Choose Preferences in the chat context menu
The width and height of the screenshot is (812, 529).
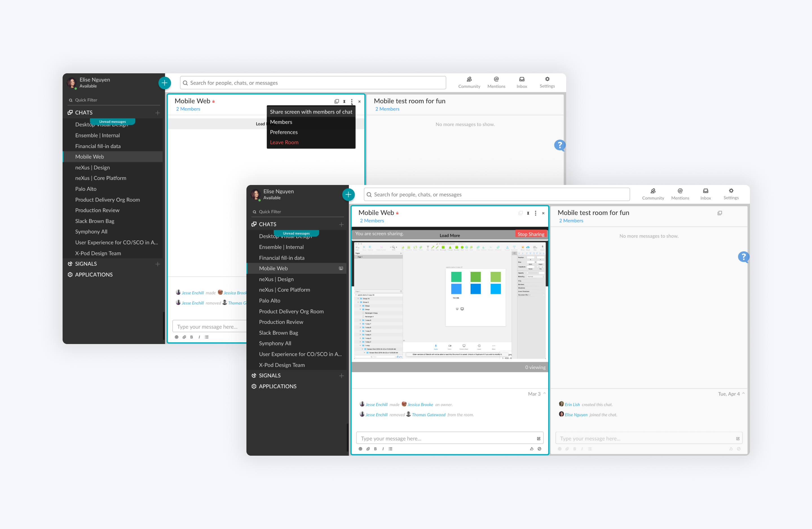284,132
